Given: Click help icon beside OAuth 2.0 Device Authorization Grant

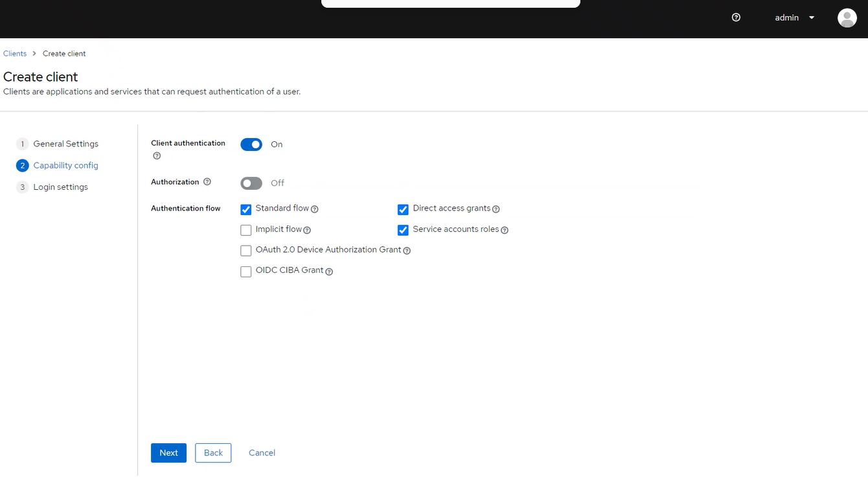Looking at the screenshot, I should pyautogui.click(x=407, y=251).
